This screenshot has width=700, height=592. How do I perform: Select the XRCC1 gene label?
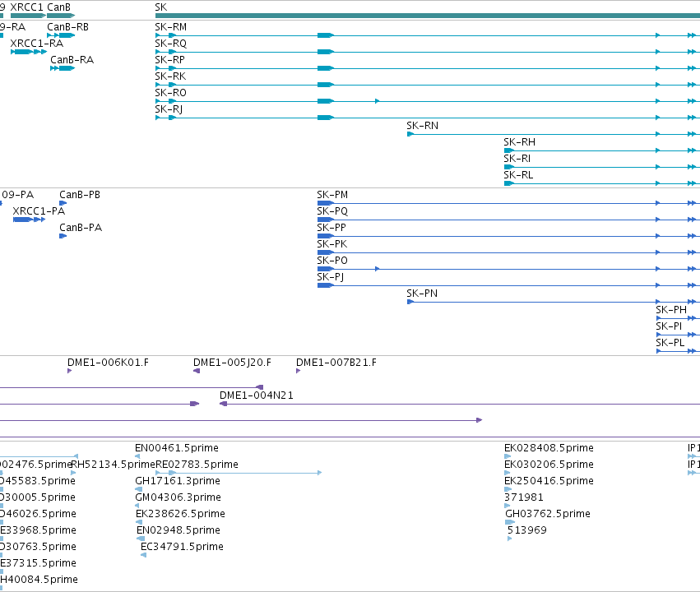[x=26, y=7]
